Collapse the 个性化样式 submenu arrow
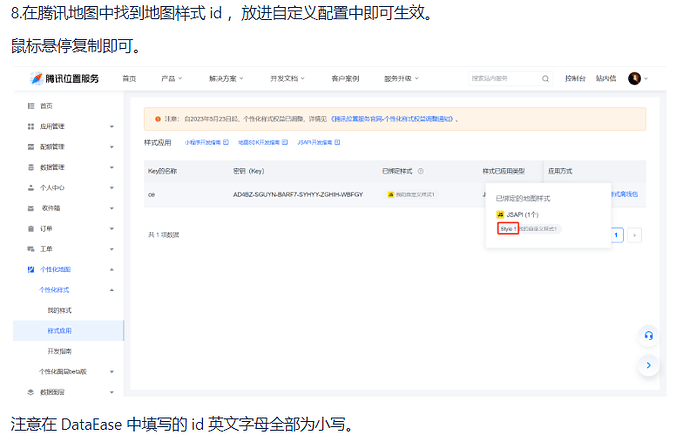690x434 pixels. pyautogui.click(x=112, y=290)
